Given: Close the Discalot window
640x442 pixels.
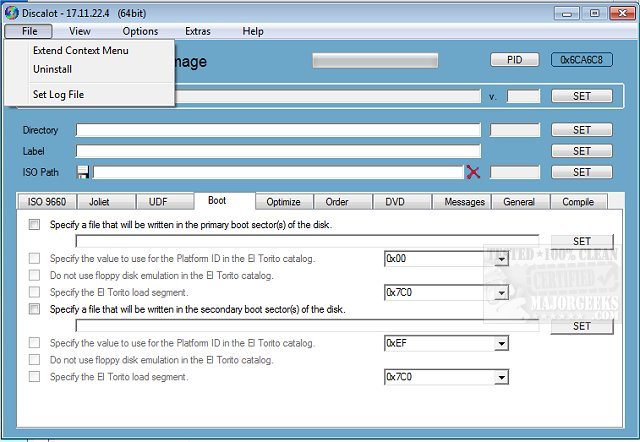Looking at the screenshot, I should [622, 13].
